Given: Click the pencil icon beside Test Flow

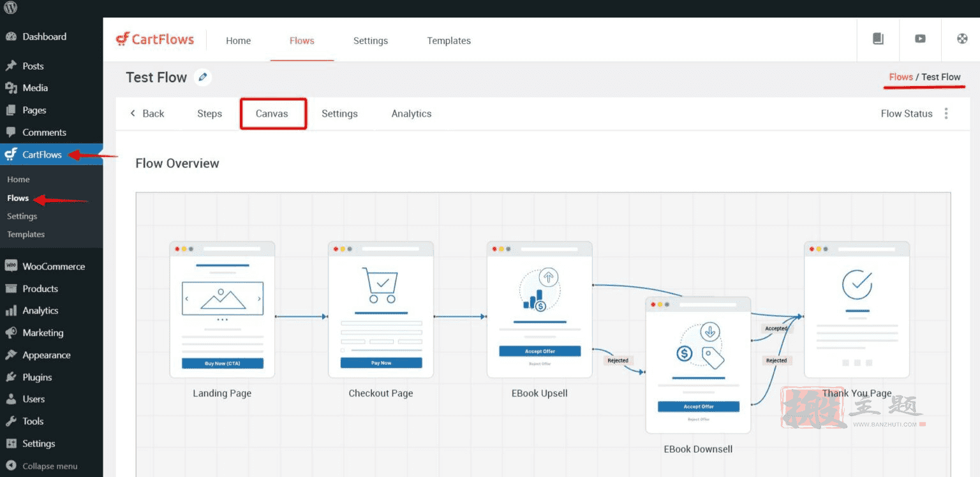Looking at the screenshot, I should (x=203, y=77).
